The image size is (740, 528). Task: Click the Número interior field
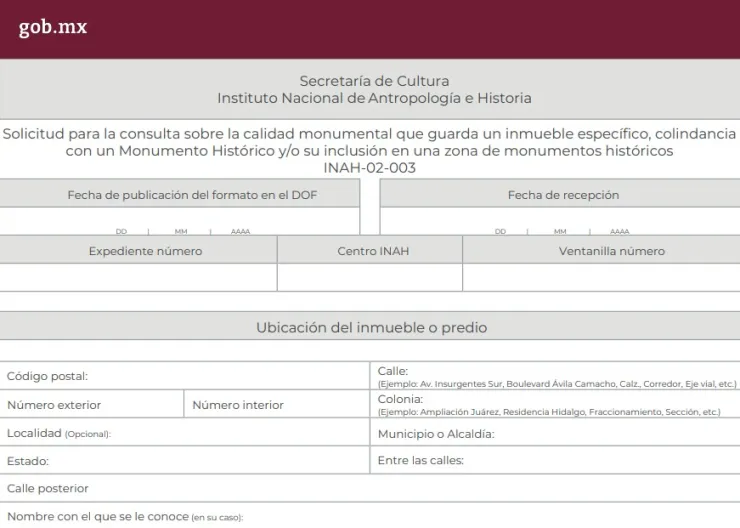[277, 404]
